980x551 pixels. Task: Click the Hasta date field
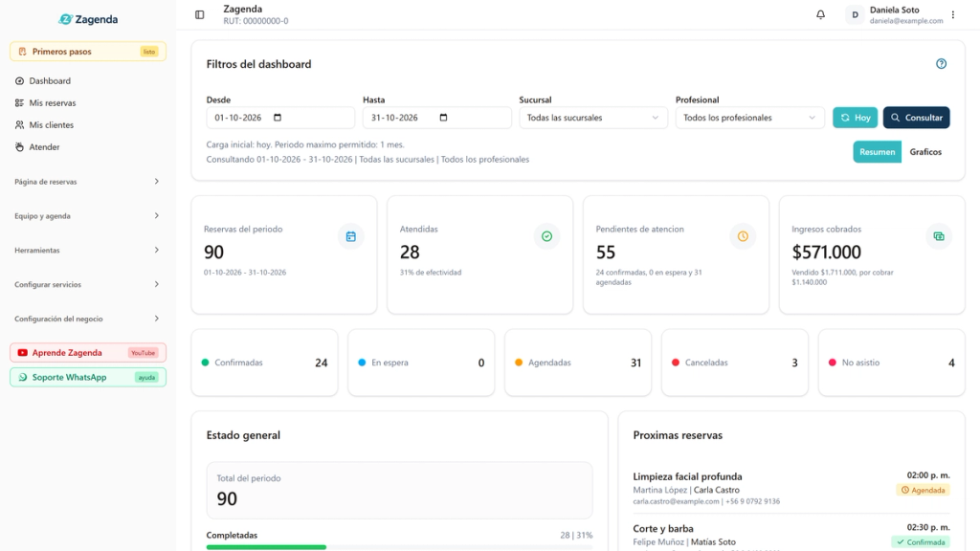point(436,118)
